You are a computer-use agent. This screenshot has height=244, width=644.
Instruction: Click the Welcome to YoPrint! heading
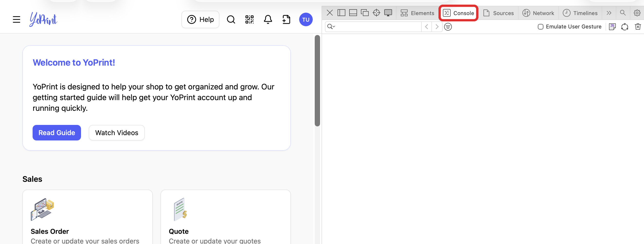click(x=74, y=62)
